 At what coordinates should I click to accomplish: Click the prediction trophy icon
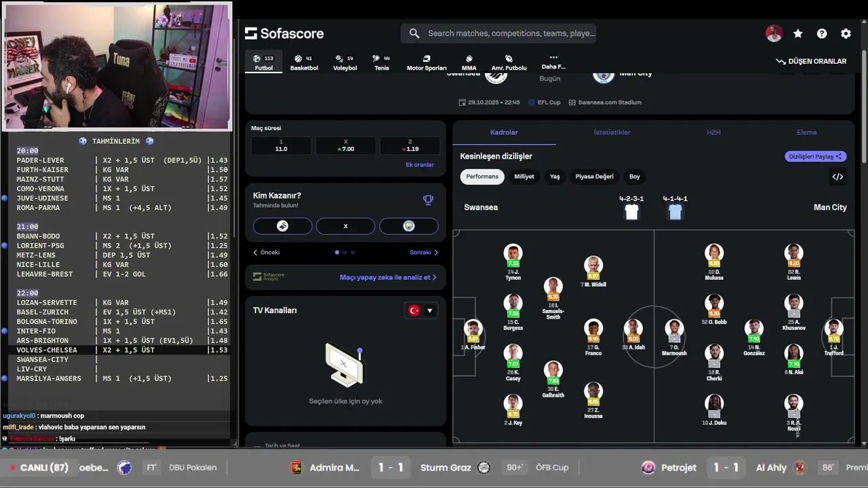click(x=428, y=200)
